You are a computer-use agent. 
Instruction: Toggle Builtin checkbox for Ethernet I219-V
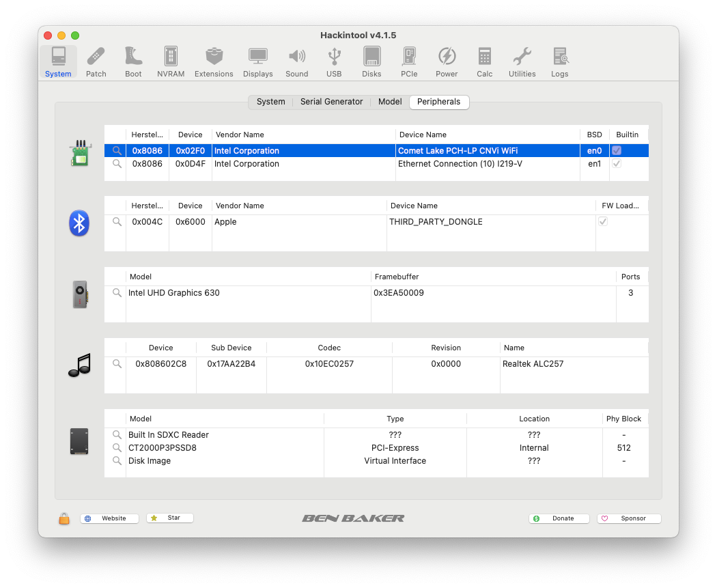(x=617, y=164)
